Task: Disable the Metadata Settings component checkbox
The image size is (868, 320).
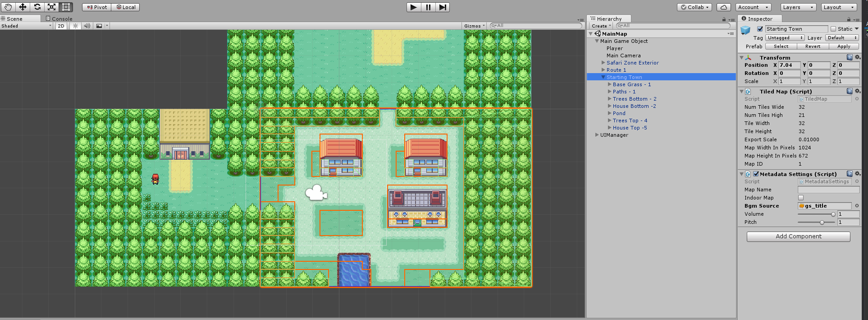Action: click(x=756, y=174)
